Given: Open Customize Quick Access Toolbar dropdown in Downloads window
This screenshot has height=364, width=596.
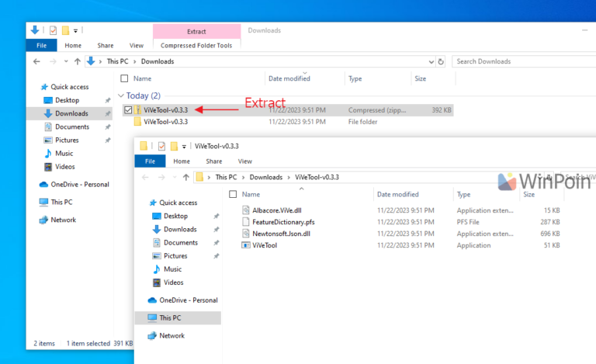Looking at the screenshot, I should click(75, 31).
